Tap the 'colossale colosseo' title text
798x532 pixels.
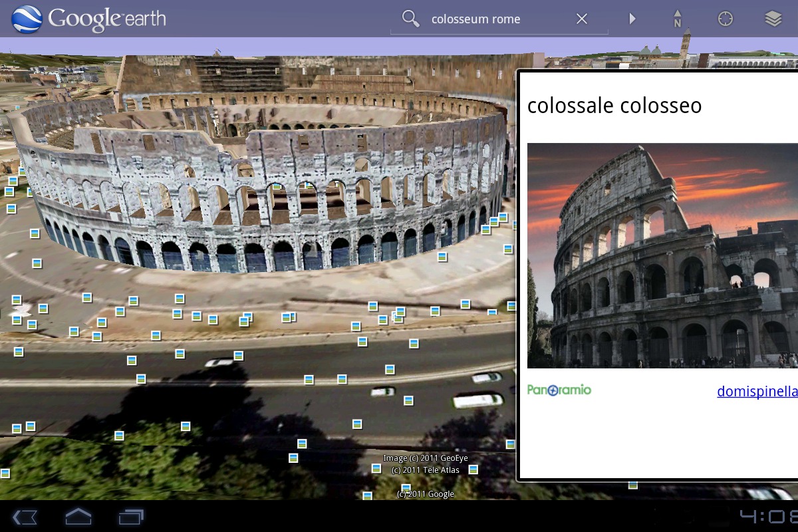coord(614,106)
